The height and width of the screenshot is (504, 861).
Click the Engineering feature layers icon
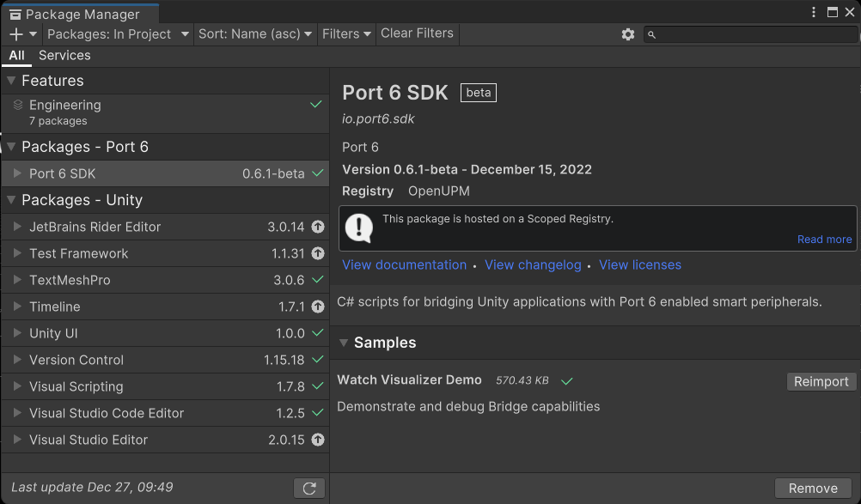click(x=18, y=105)
